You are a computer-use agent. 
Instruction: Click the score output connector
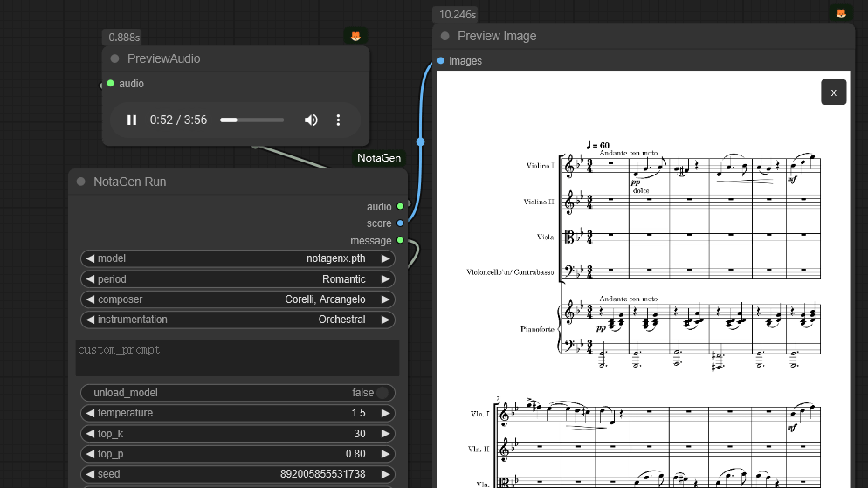click(x=400, y=223)
